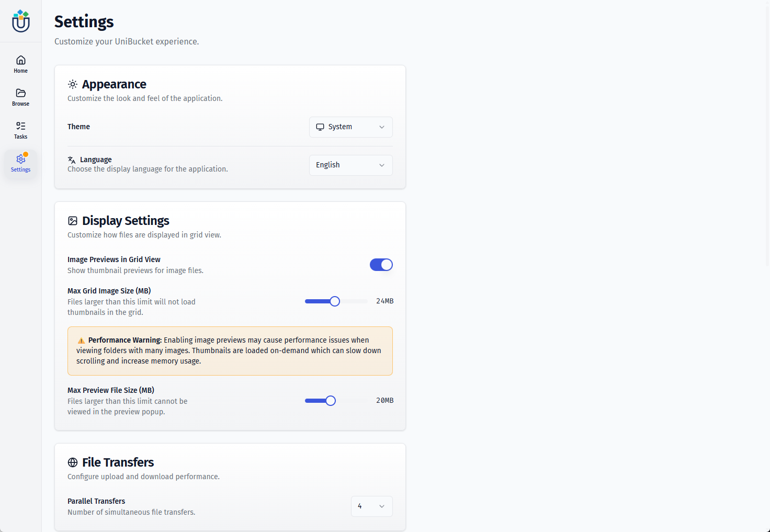This screenshot has width=770, height=532.
Task: Click the monitor icon in Theme dropdown
Action: pos(320,127)
